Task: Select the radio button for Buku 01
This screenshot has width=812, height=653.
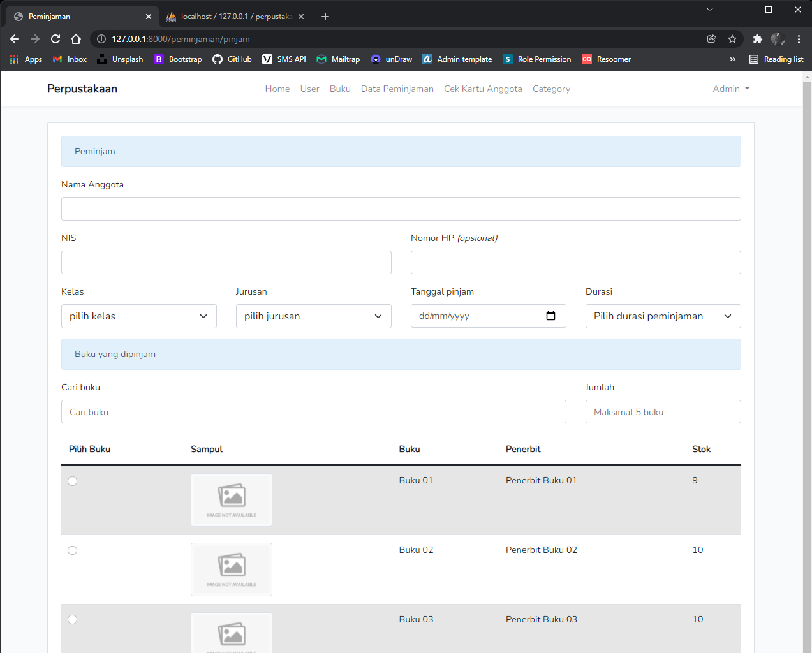Action: [72, 481]
